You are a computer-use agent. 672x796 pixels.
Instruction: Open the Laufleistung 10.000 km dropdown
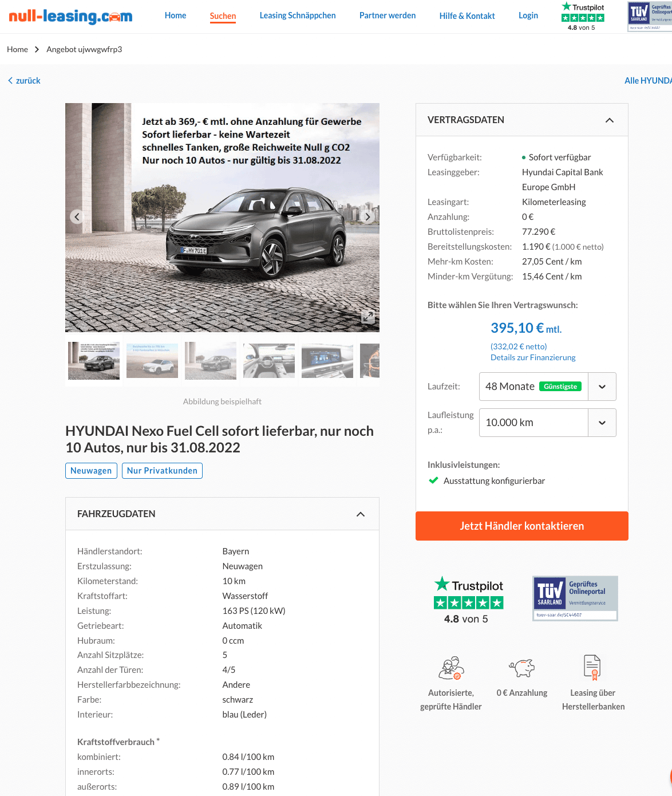pos(548,423)
